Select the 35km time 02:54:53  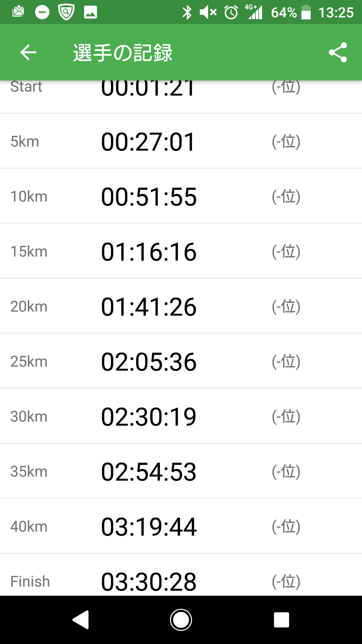[148, 472]
